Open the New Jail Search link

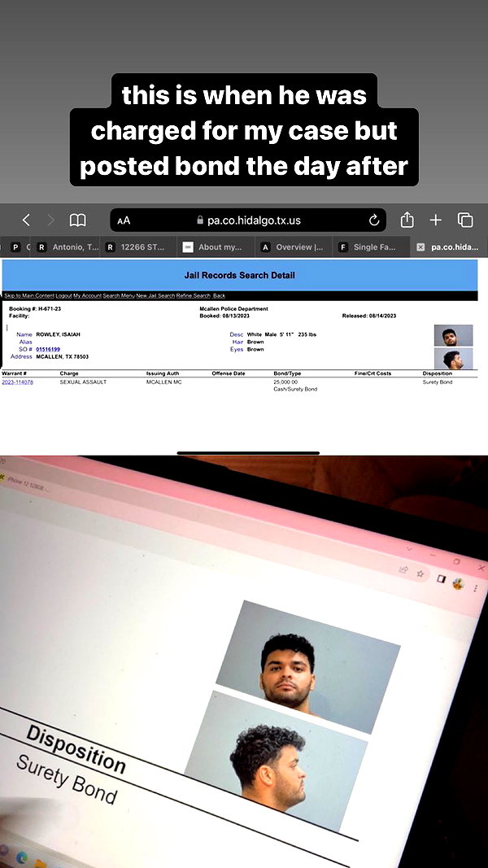click(155, 295)
